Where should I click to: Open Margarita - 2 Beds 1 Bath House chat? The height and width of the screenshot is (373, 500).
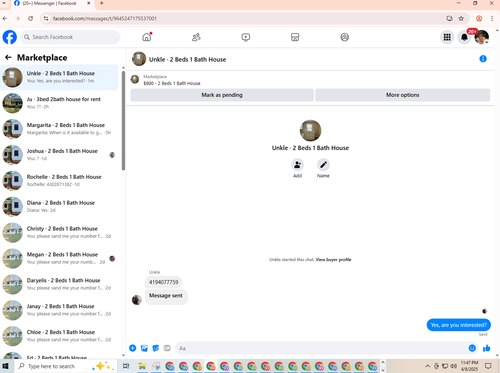click(59, 129)
